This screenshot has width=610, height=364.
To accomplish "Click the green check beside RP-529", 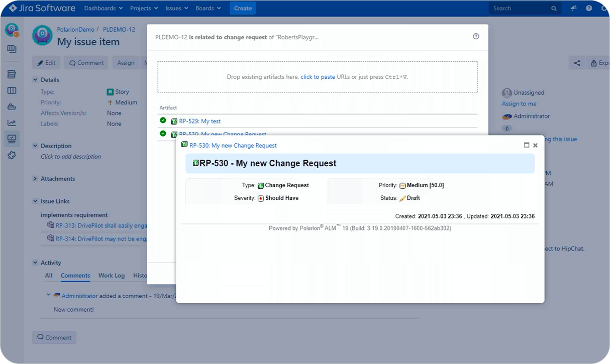I will click(x=163, y=120).
